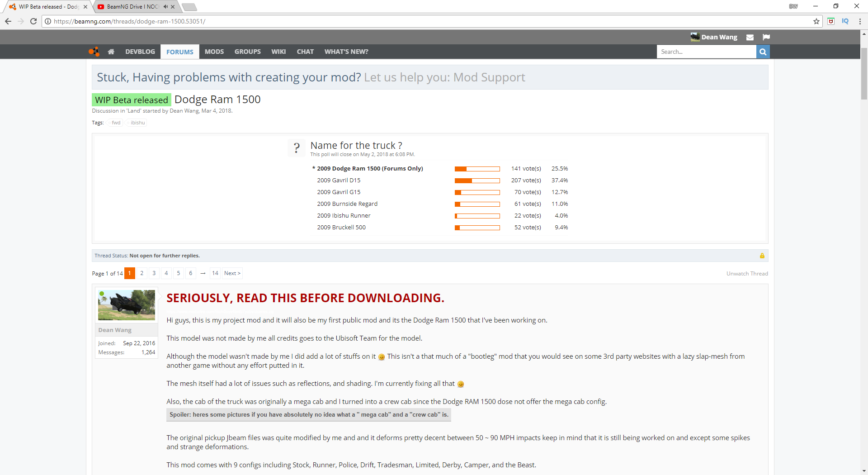
Task: Click the pagination arrow between 6 and 14
Action: tap(203, 273)
